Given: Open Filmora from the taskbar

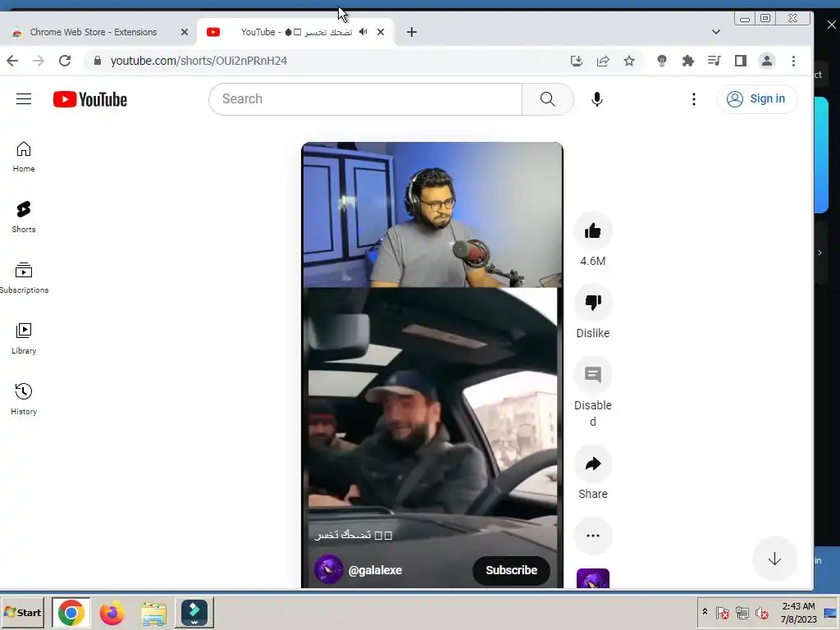Looking at the screenshot, I should [194, 612].
